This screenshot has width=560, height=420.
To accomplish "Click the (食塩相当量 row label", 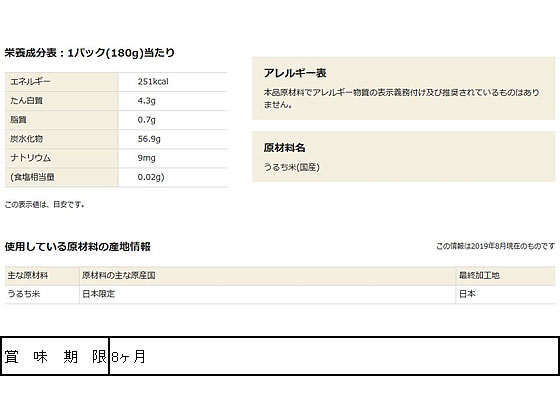I will pos(32,177).
